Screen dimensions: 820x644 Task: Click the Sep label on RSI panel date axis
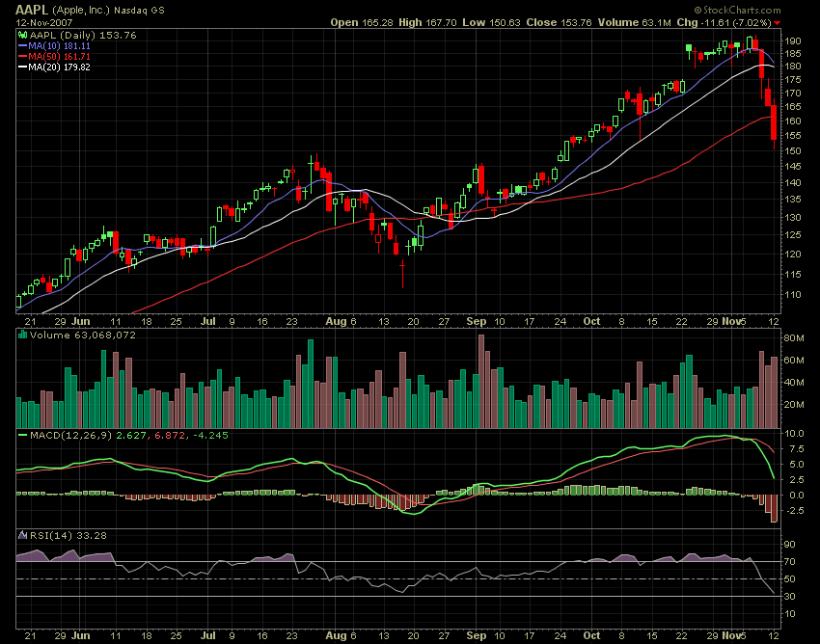pyautogui.click(x=477, y=635)
